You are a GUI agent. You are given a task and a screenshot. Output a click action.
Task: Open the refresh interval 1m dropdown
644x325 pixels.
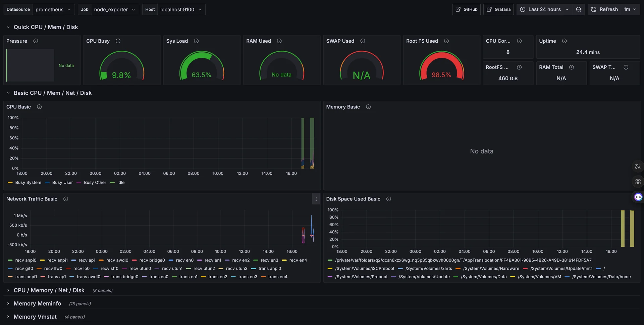coord(630,9)
